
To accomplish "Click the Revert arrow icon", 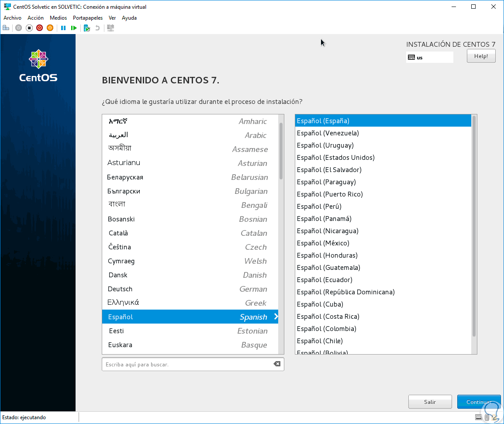I will point(97,28).
